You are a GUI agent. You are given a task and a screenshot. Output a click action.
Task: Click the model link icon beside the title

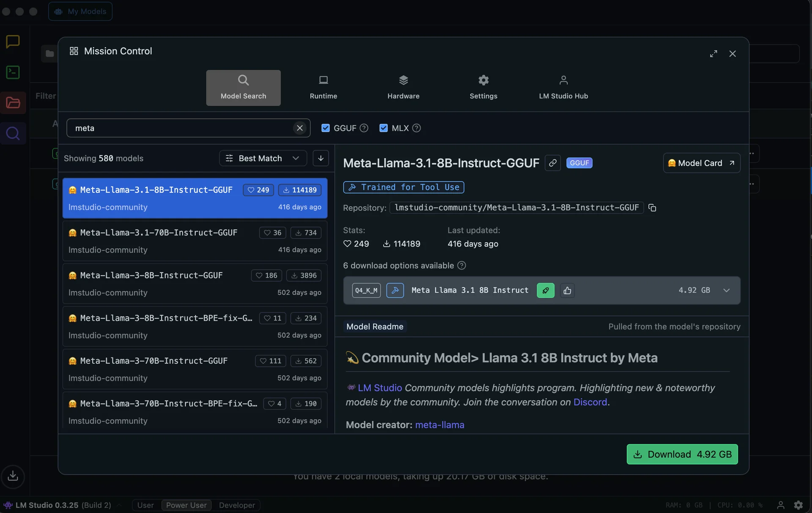pyautogui.click(x=552, y=163)
